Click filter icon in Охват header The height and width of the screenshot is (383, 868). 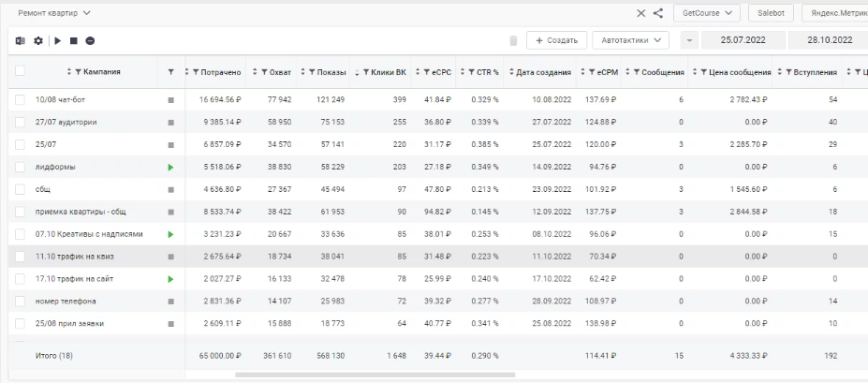264,72
